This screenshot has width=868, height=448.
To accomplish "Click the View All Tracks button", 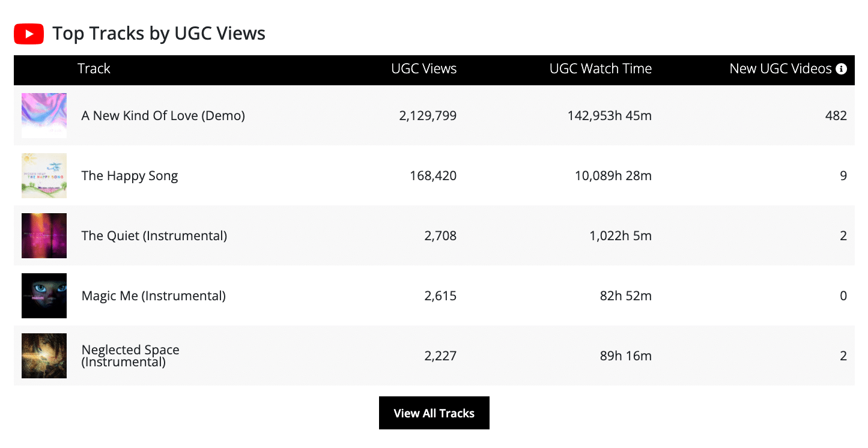I will coord(434,413).
